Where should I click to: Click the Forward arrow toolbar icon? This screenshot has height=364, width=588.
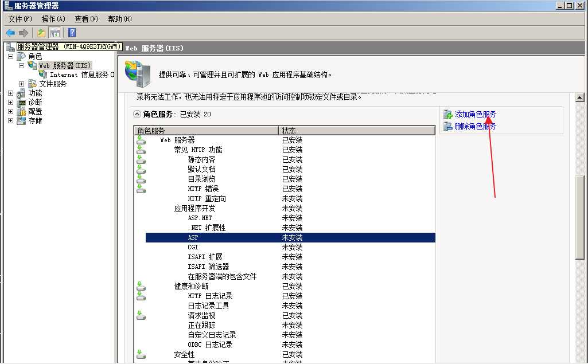pyautogui.click(x=24, y=33)
